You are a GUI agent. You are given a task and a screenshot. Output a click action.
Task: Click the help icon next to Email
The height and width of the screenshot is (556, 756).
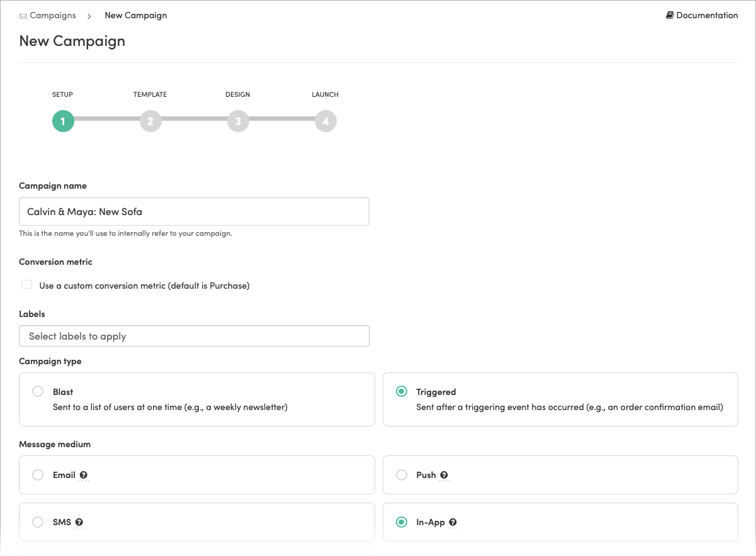[x=84, y=475]
